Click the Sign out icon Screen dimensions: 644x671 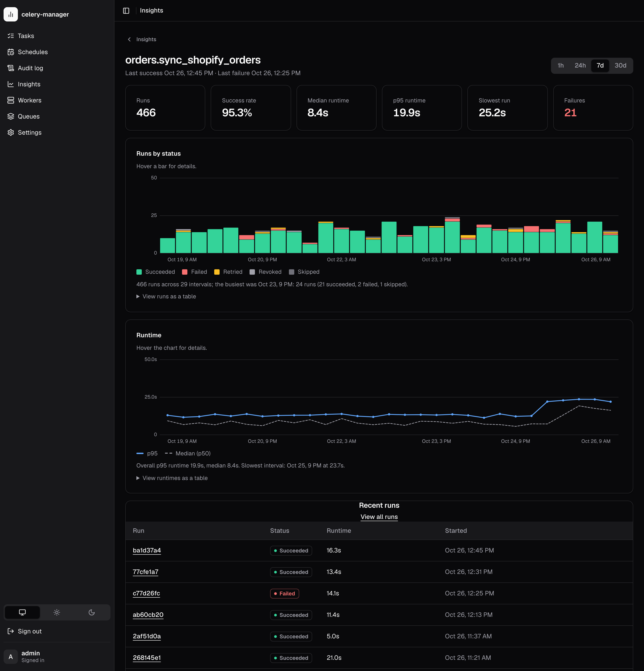tap(11, 631)
